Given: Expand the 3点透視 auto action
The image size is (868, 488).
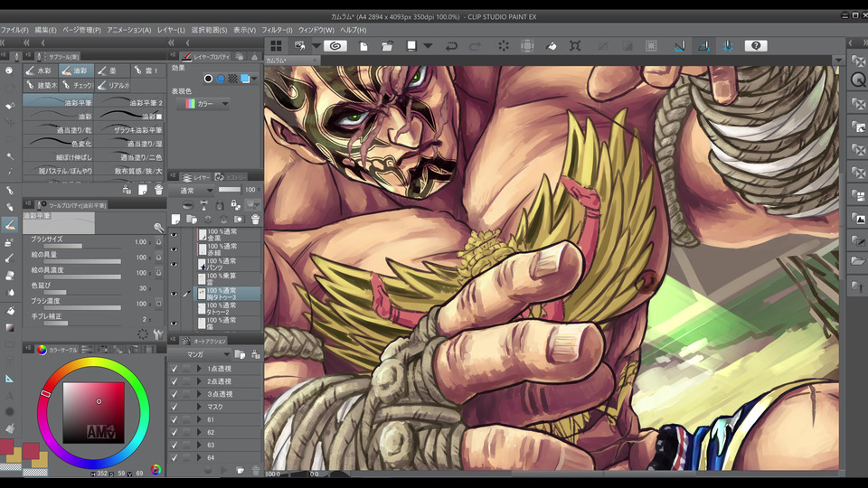Looking at the screenshot, I should (x=199, y=394).
